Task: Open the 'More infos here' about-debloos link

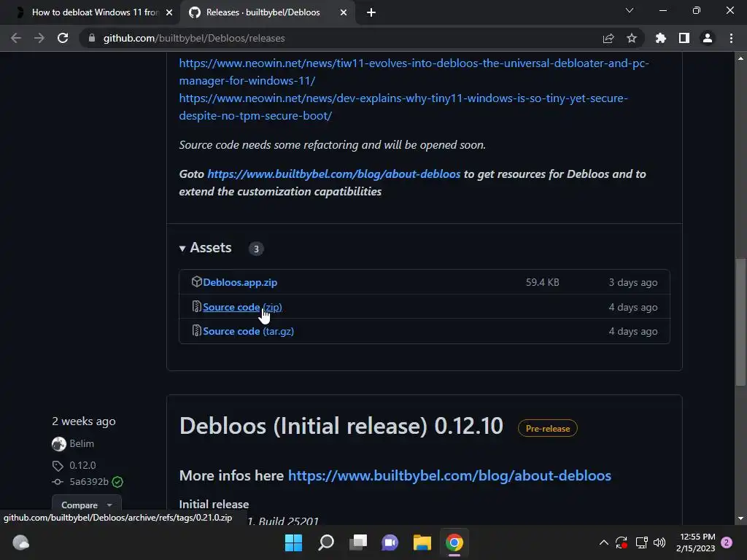Action: [449, 475]
